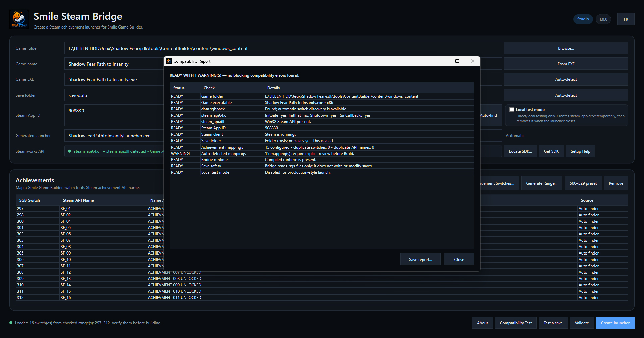The image size is (644, 338).
Task: Click the Automatic label beside Generated launcher
Action: [515, 136]
